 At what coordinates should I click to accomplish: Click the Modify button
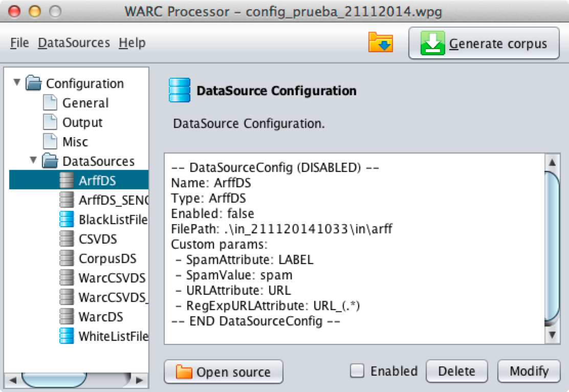pyautogui.click(x=529, y=371)
